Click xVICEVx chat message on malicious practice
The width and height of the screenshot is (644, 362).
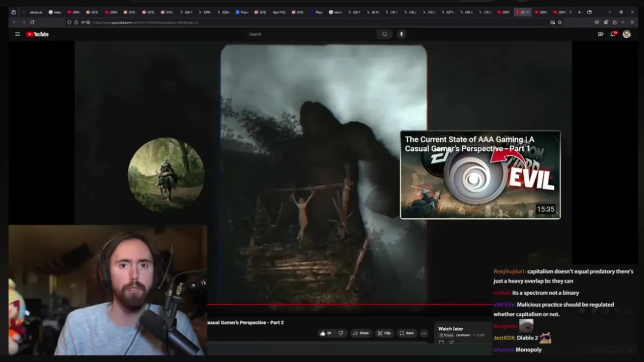[554, 309]
